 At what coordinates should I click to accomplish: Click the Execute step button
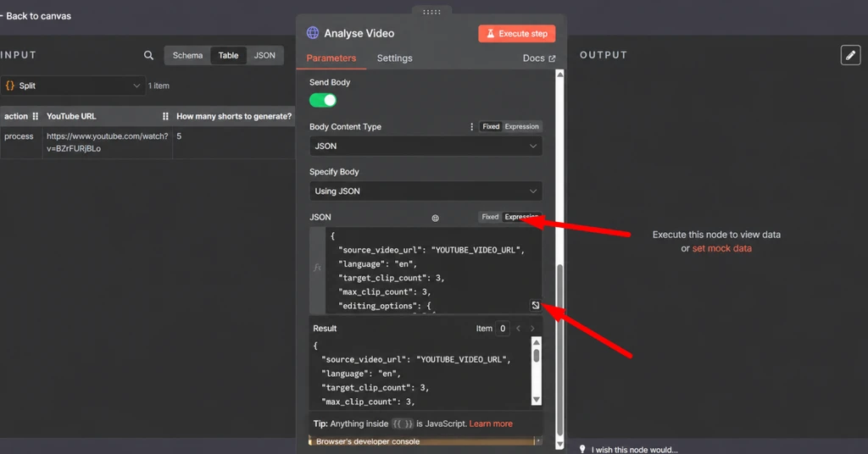point(517,34)
